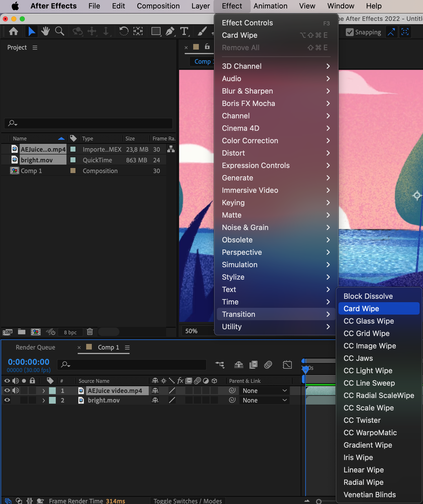Click the Draft 3D icon in timeline
The width and height of the screenshot is (423, 504).
click(239, 365)
